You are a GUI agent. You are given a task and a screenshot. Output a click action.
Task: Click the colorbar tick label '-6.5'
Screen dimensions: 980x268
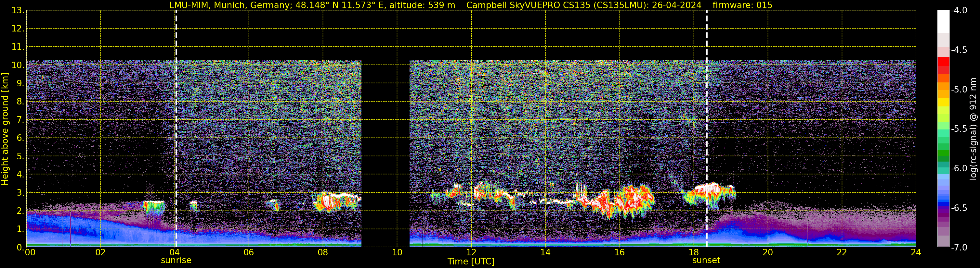click(959, 208)
